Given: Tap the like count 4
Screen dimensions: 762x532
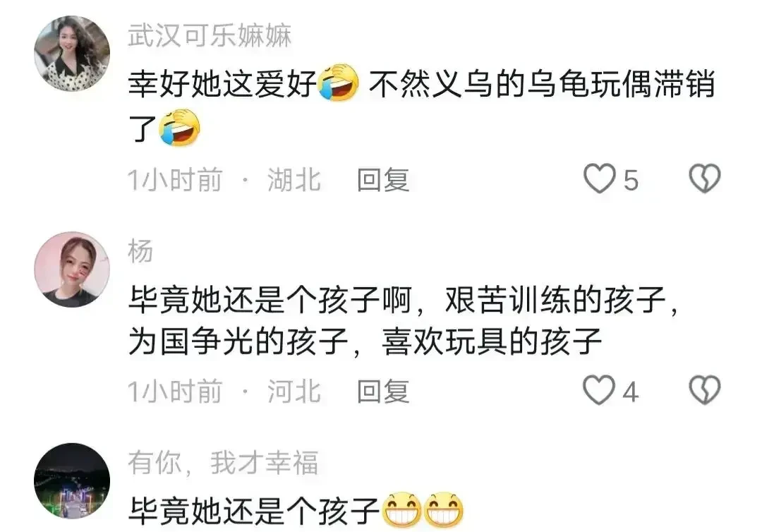Looking at the screenshot, I should tap(630, 392).
